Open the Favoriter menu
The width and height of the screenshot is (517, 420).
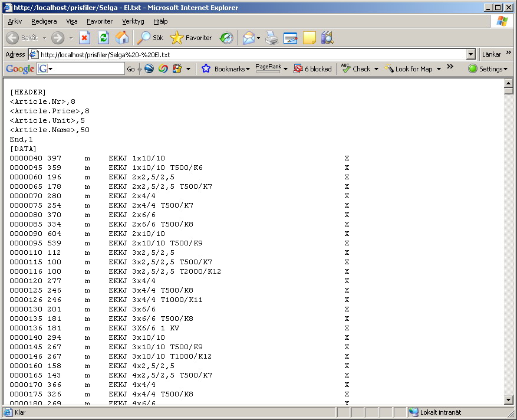tap(100, 21)
